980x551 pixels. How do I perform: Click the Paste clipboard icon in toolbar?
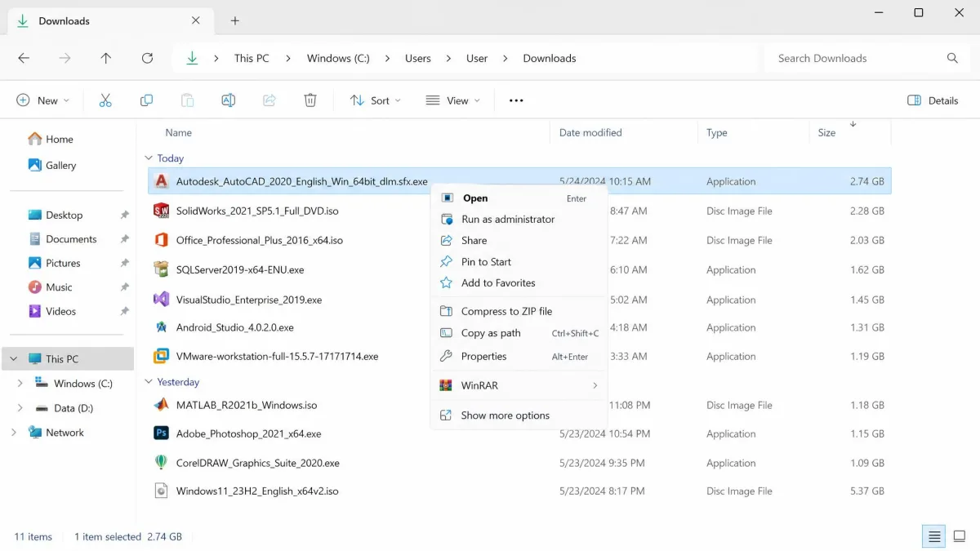187,100
